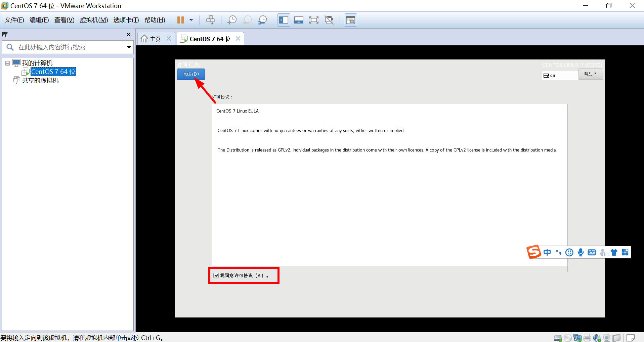Screen dimensions: 644x342
Task: Enter full screen mode icon
Action: point(314,20)
